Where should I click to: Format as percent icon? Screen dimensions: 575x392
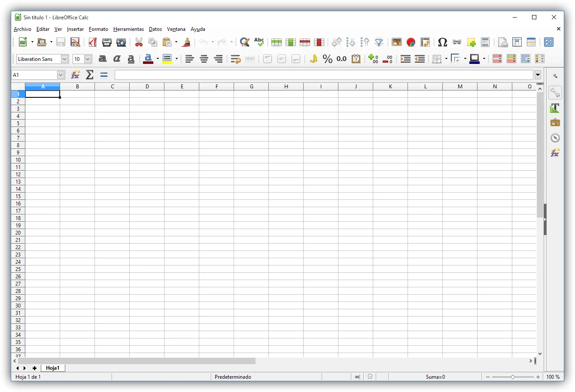pos(328,59)
